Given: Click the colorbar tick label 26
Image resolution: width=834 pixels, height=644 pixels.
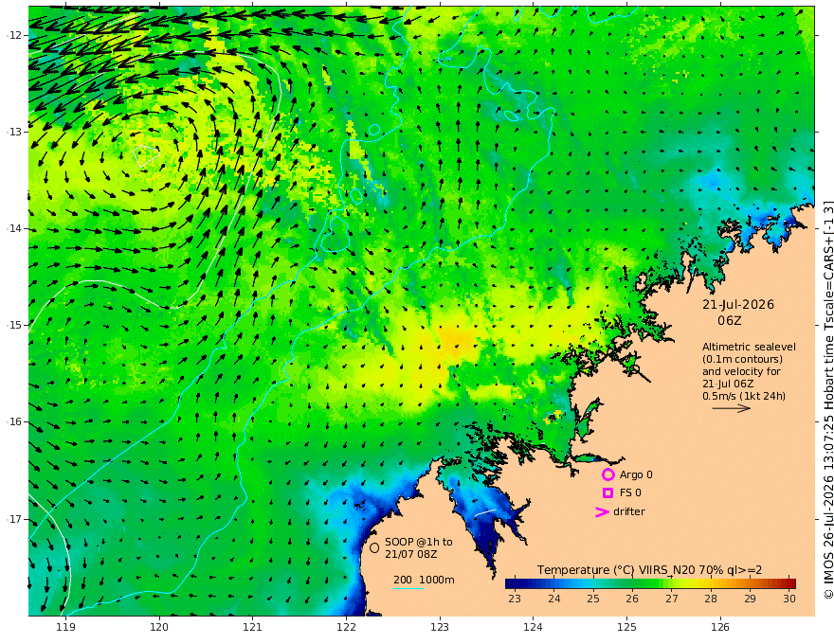Looking at the screenshot, I should pyautogui.click(x=632, y=599).
